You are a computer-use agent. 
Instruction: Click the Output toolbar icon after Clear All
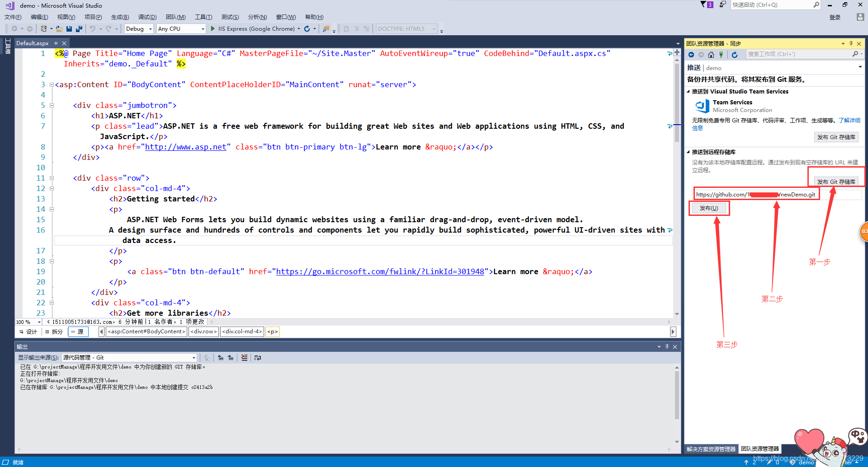258,358
